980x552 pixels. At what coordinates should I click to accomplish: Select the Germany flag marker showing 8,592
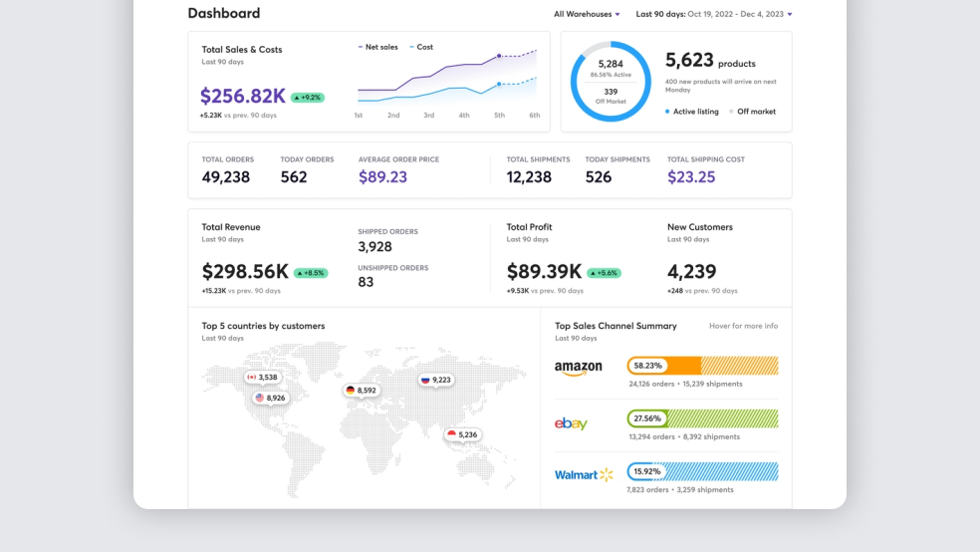click(361, 391)
